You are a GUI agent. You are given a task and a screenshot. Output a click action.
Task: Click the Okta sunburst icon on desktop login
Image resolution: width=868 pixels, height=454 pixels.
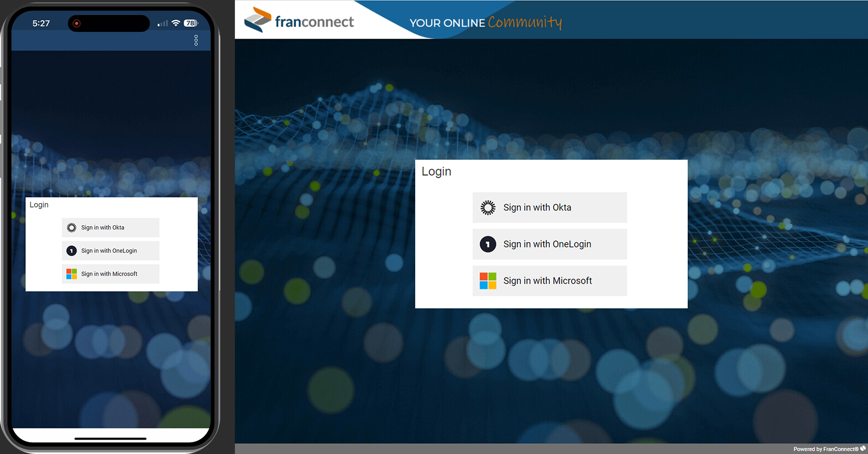click(488, 207)
